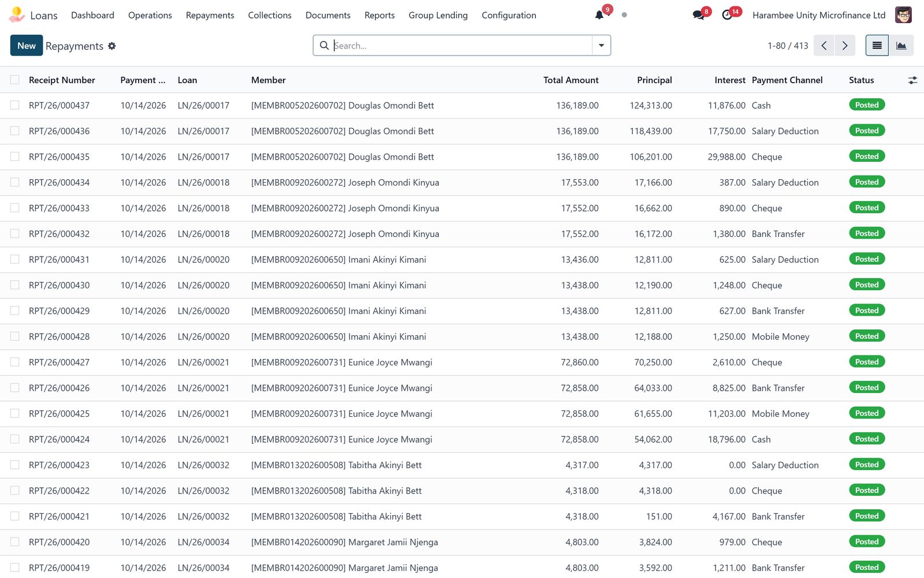Viewport: 924px width, 578px height.
Task: Go to the Collections menu
Action: point(270,15)
